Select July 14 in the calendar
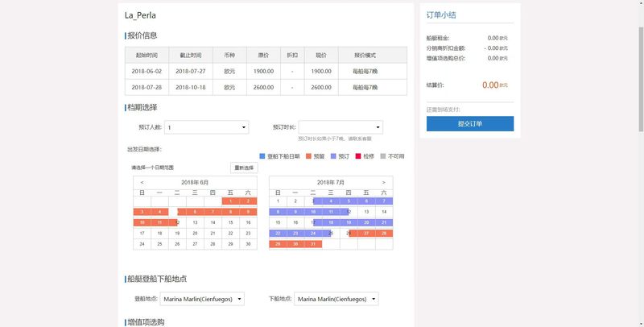The image size is (644, 327). (384, 212)
